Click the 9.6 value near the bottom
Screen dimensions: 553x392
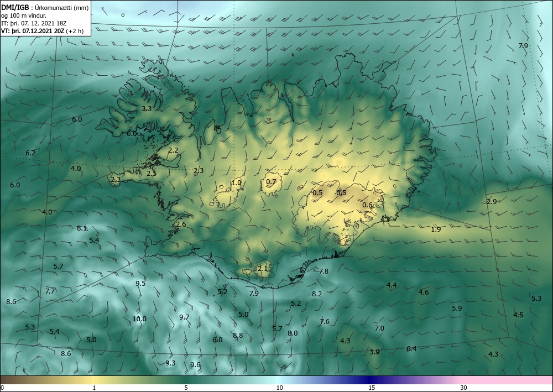pos(195,365)
